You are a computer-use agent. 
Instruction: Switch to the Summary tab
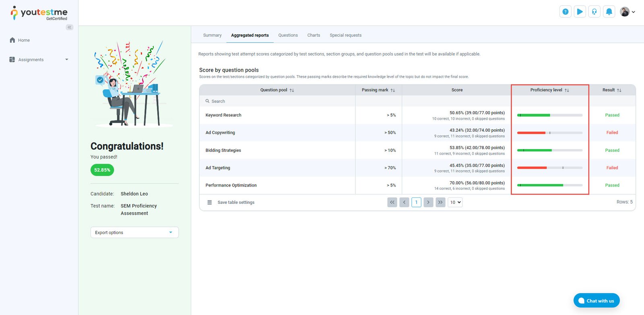coord(212,35)
